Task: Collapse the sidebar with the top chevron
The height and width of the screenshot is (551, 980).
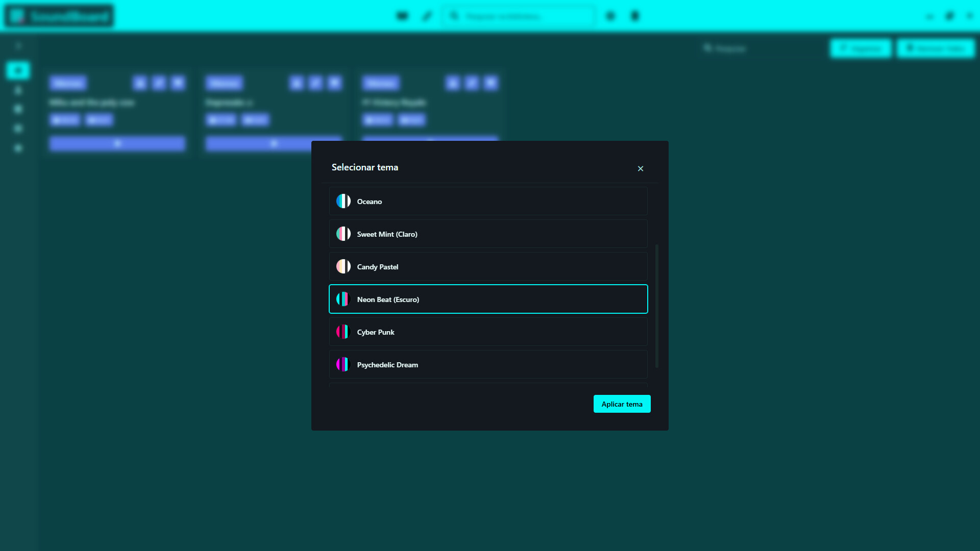Action: [18, 45]
